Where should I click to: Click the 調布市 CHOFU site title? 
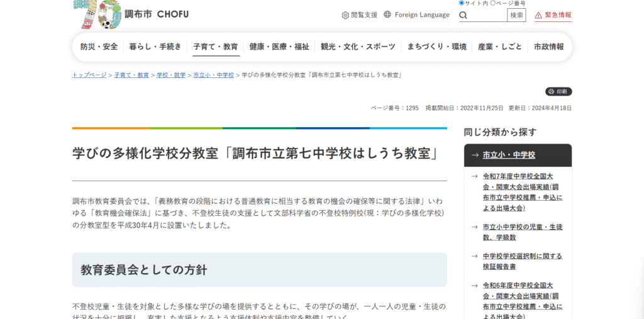157,14
